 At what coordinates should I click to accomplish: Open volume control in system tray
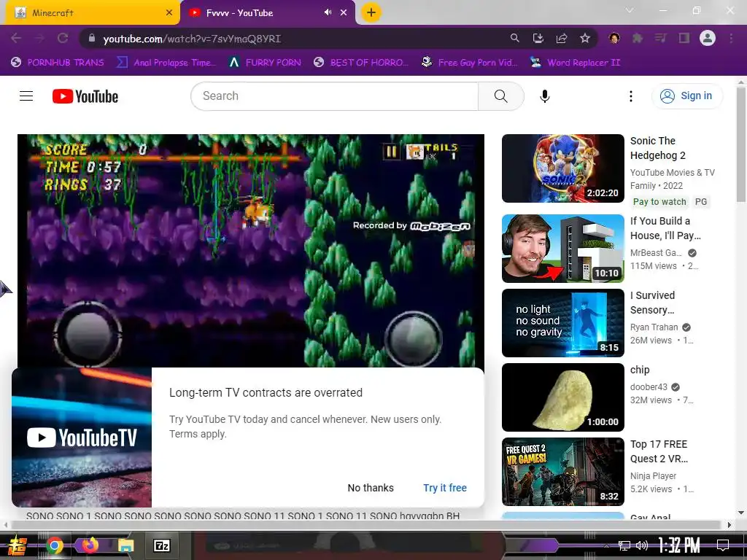click(642, 545)
